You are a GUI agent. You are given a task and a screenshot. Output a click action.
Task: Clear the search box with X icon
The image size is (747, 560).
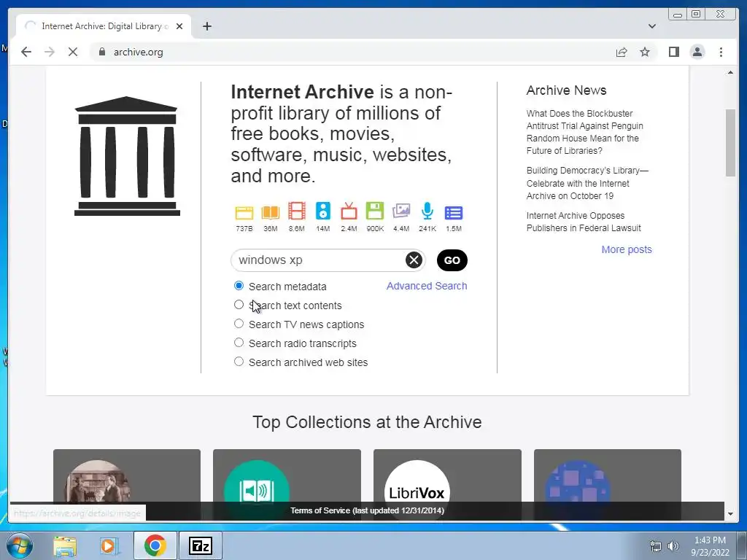click(414, 260)
